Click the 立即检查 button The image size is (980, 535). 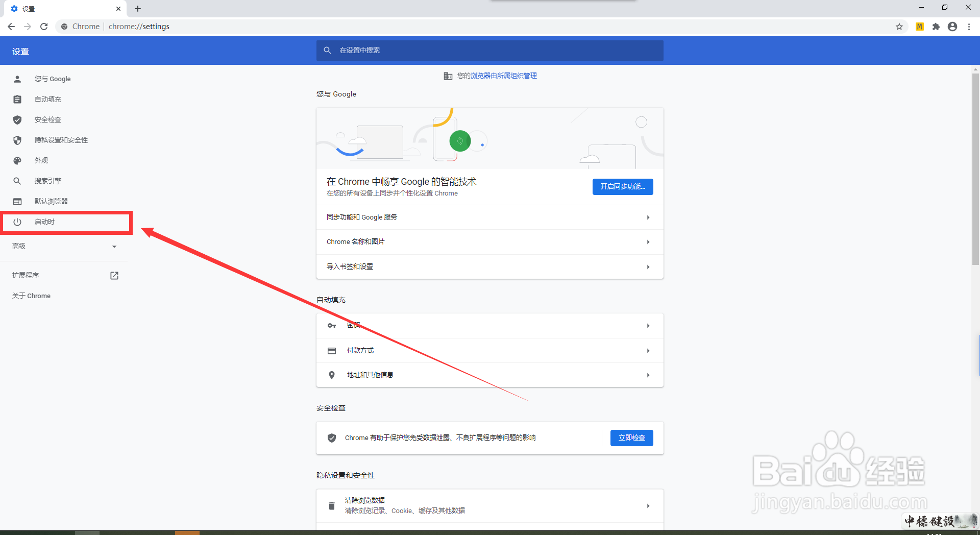(632, 438)
